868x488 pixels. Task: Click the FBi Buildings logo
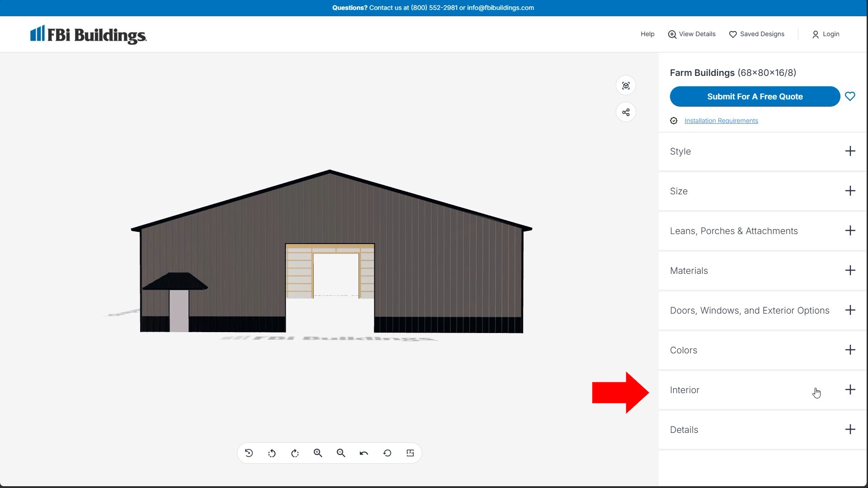(x=89, y=34)
